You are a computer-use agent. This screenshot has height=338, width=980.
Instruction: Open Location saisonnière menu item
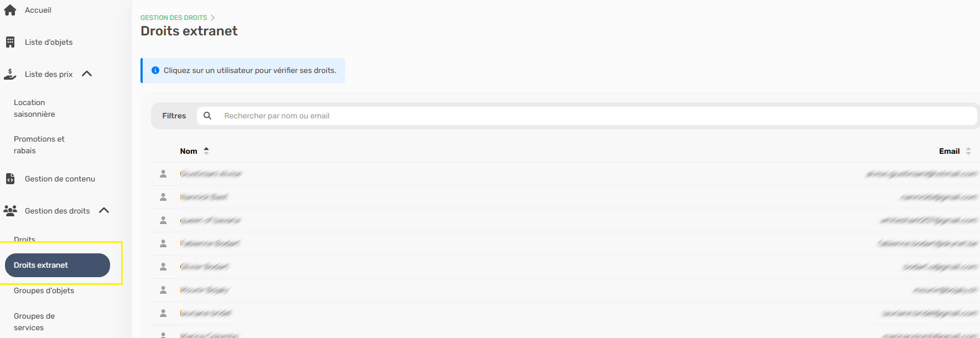coord(34,108)
